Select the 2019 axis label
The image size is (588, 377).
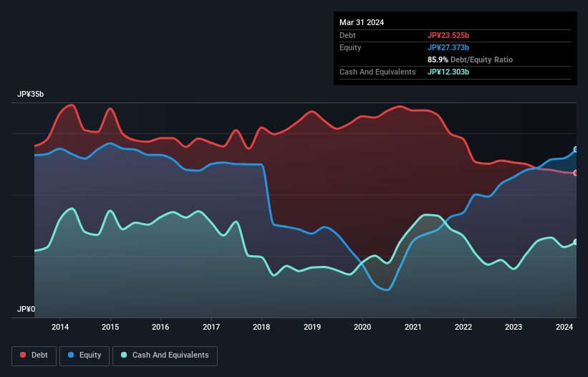point(312,327)
